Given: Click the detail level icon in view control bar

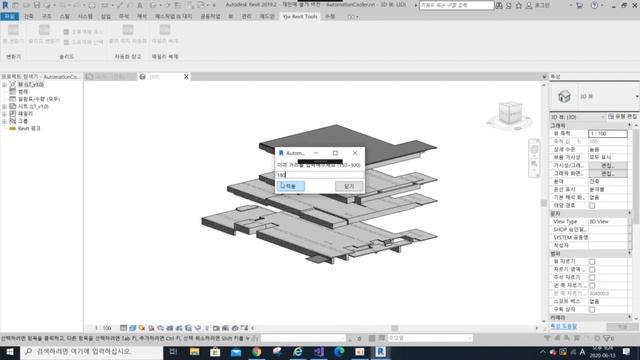Looking at the screenshot, I should coord(124,328).
